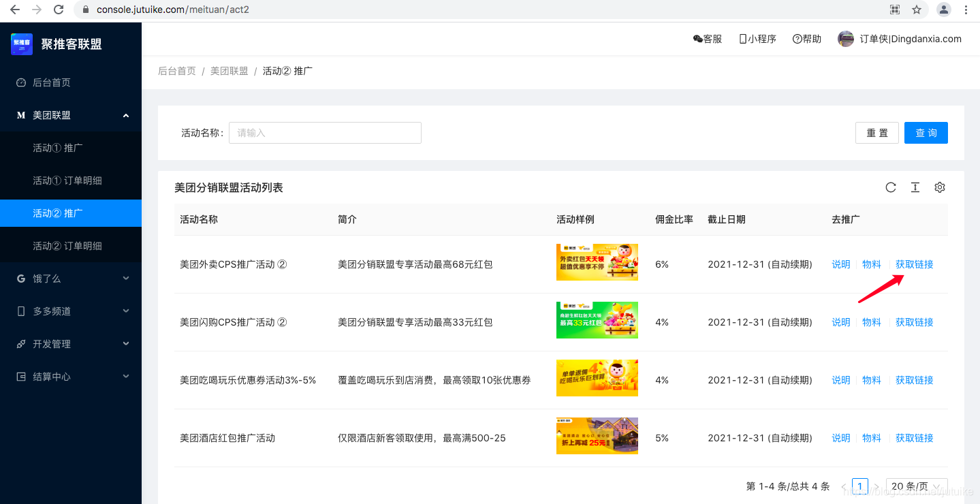The image size is (980, 504).
Task: Click the 美团酒店 banner thumbnail
Action: [597, 436]
